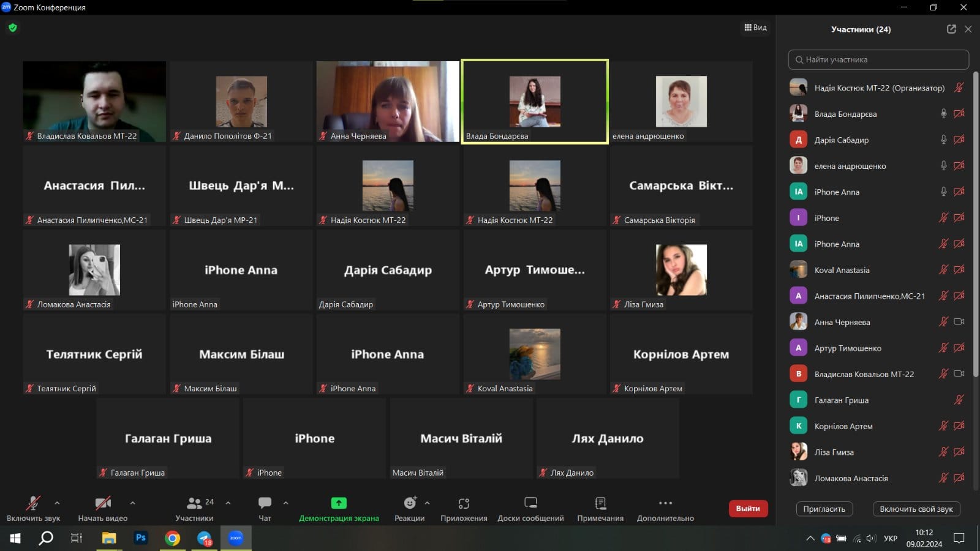Open the Apps icon in toolbar
Image resolution: width=980 pixels, height=551 pixels.
point(464,503)
